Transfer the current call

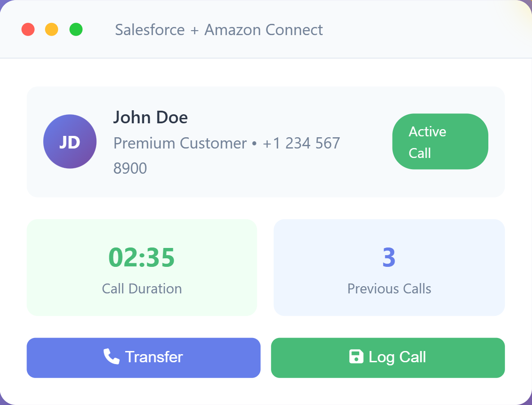[x=144, y=357]
